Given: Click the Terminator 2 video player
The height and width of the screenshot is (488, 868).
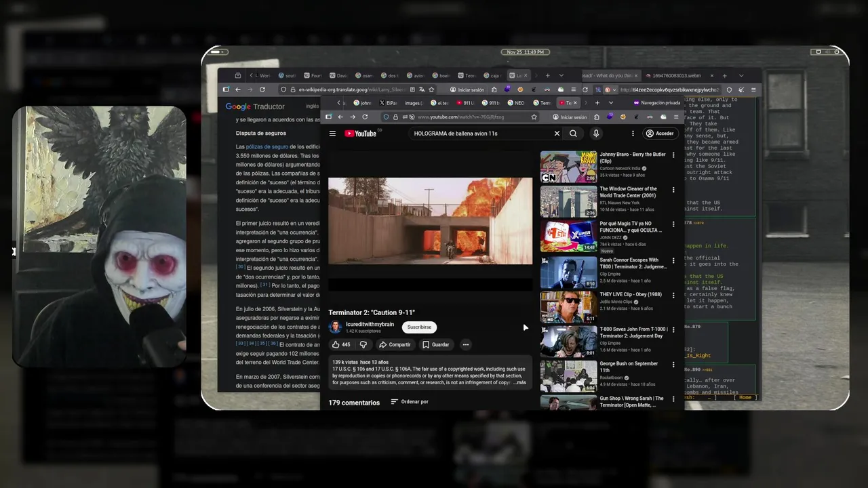Looking at the screenshot, I should tap(431, 221).
